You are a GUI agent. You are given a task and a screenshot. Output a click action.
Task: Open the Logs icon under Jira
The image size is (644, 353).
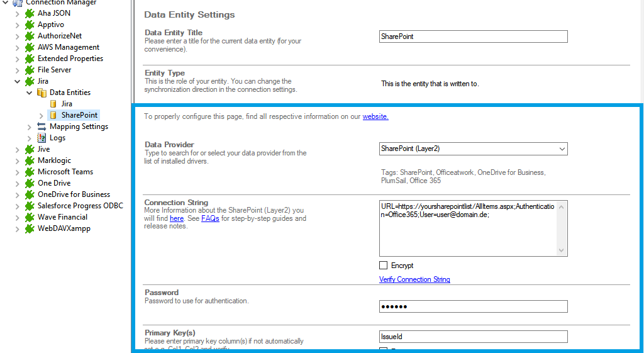pos(42,138)
